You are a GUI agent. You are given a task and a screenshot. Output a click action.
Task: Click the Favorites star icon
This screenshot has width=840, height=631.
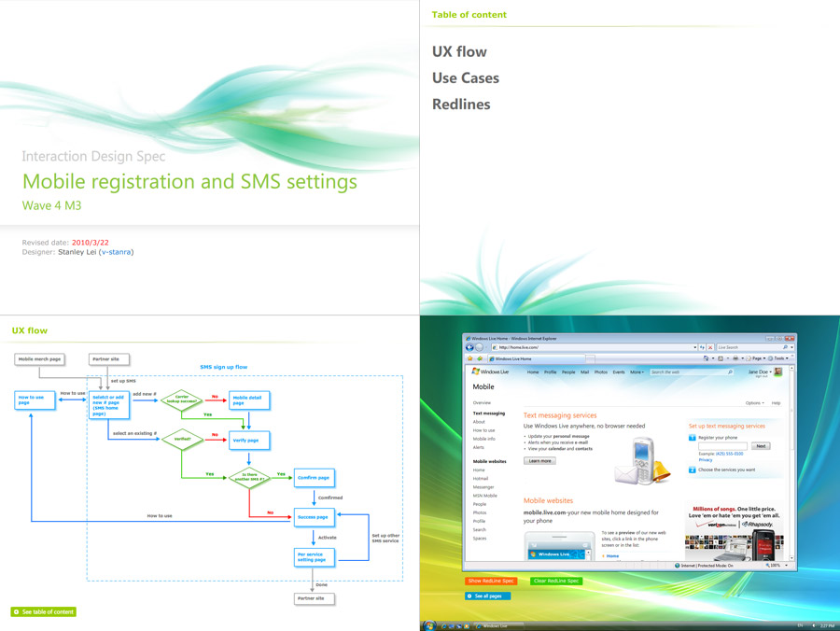[x=470, y=358]
